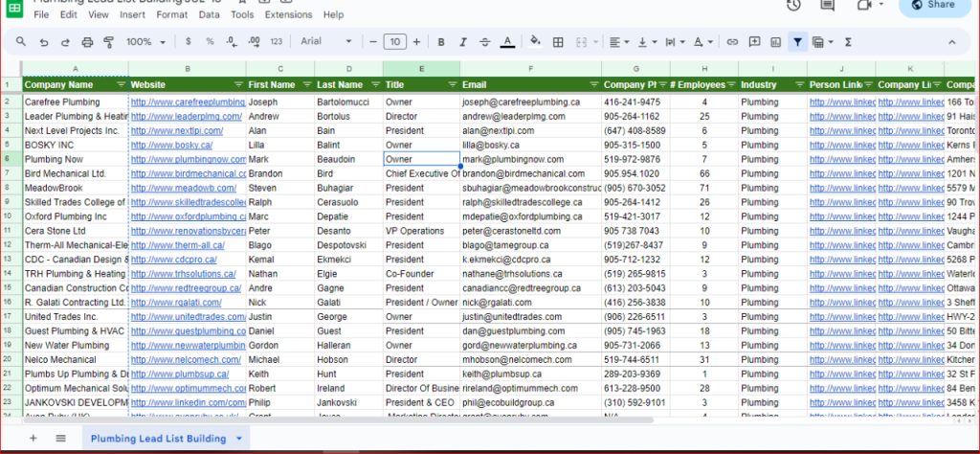This screenshot has height=454, width=980.
Task: Open the fill color bucket
Action: (535, 42)
